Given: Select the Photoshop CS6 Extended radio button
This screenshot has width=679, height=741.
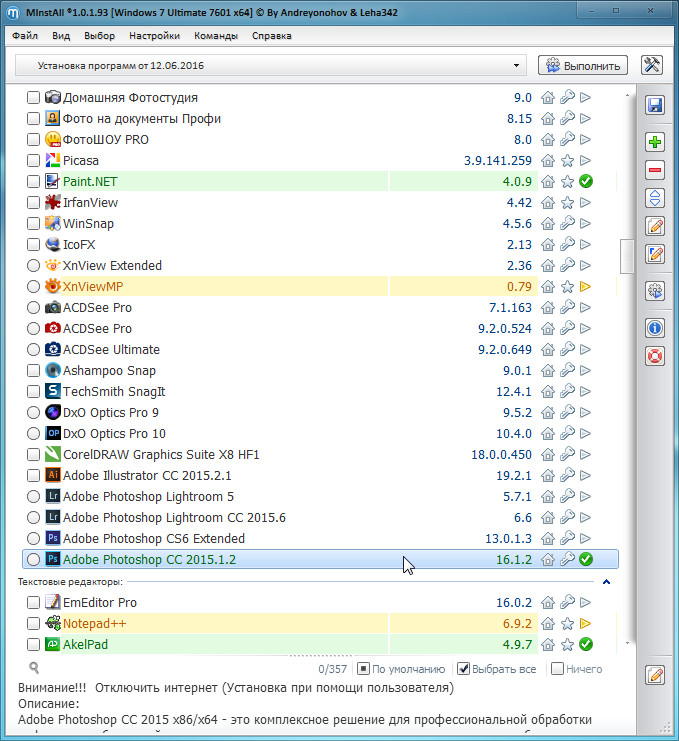Looking at the screenshot, I should tap(33, 538).
